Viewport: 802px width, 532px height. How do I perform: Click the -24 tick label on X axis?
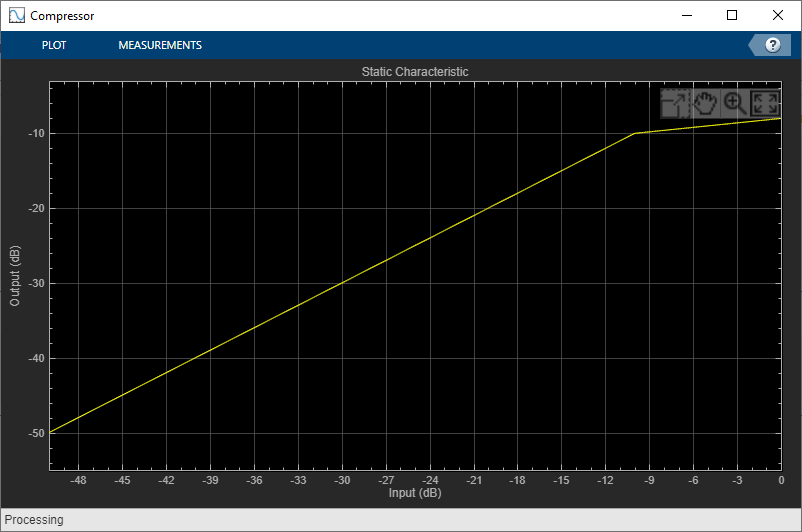pyautogui.click(x=430, y=480)
